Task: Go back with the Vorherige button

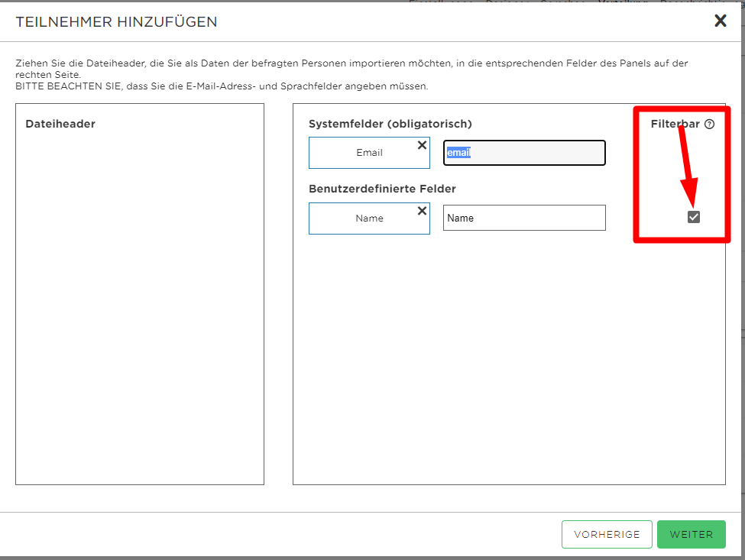Action: [x=607, y=534]
